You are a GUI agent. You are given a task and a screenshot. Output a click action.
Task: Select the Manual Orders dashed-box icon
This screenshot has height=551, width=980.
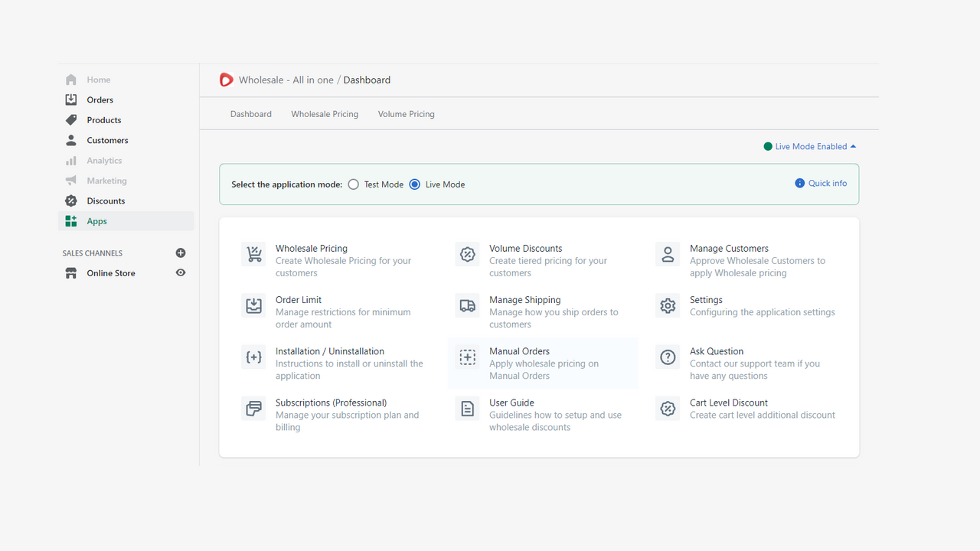[x=468, y=357]
